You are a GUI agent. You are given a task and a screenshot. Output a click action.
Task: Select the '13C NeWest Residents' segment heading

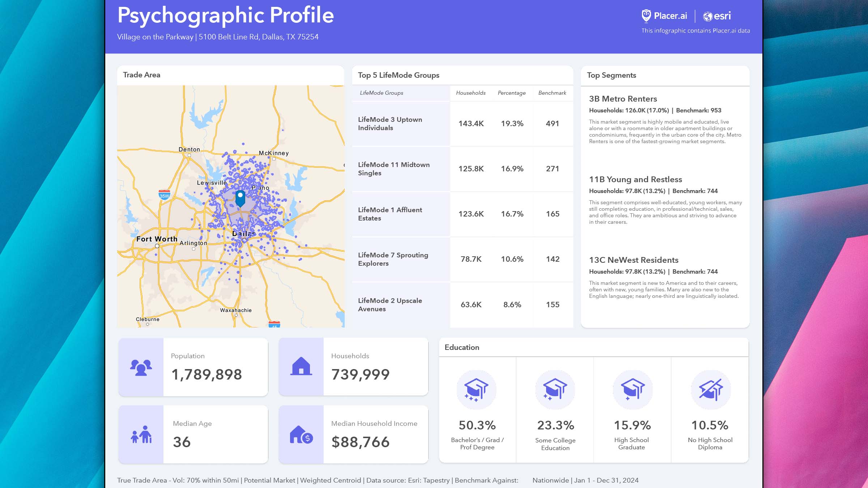(x=634, y=260)
